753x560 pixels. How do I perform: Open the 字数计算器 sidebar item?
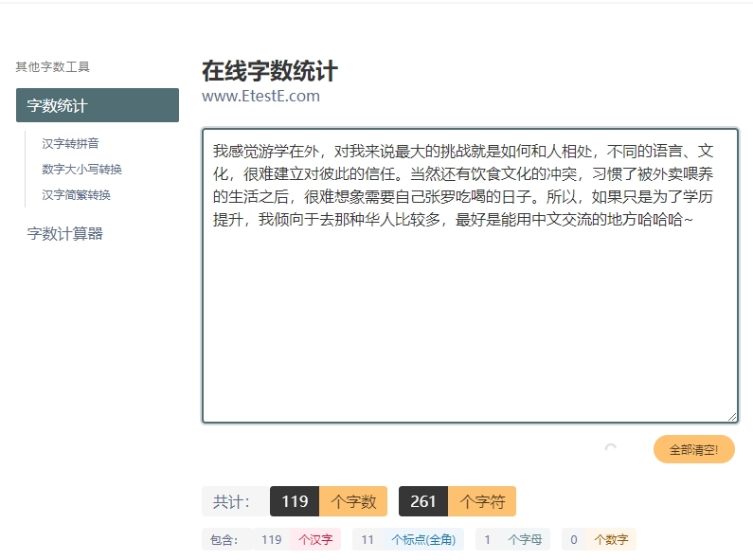pos(64,234)
